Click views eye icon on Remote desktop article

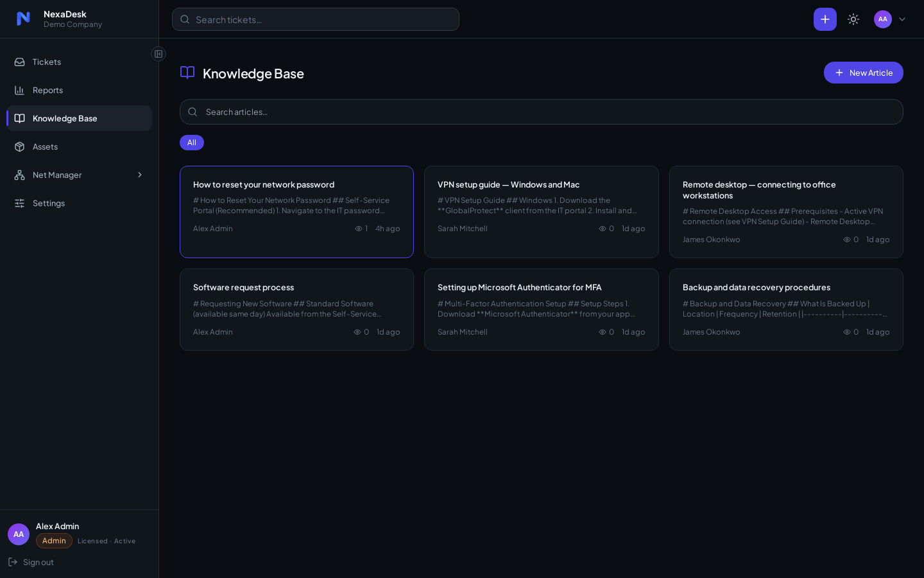[847, 240]
